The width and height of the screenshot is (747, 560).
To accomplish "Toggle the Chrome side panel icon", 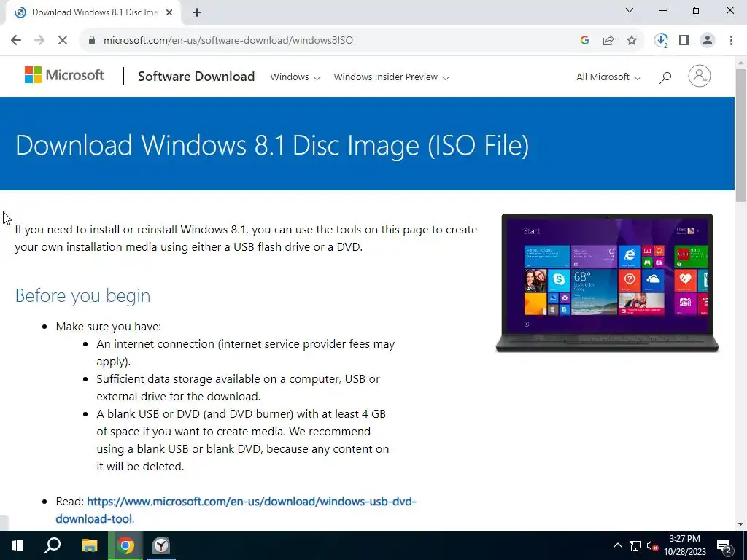I will [684, 41].
